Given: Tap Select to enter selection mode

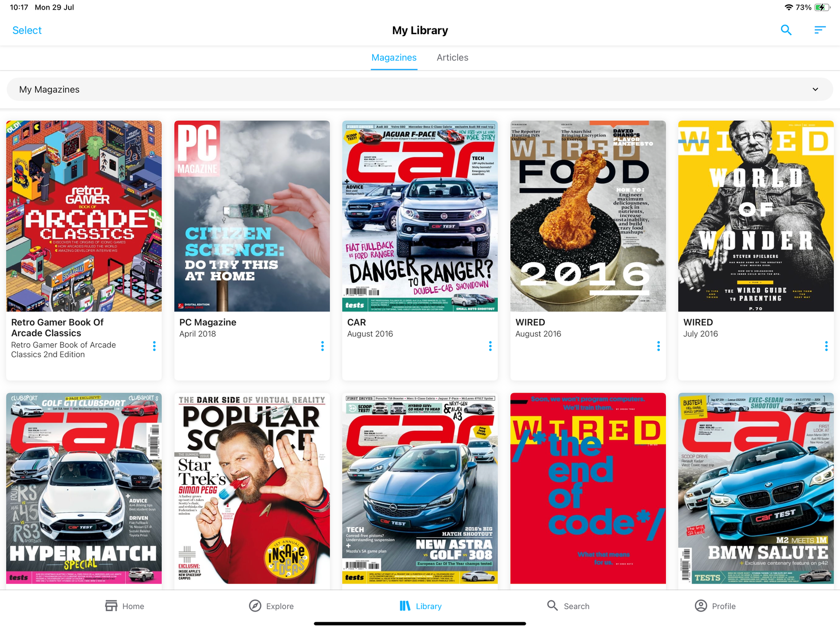Looking at the screenshot, I should [x=26, y=30].
